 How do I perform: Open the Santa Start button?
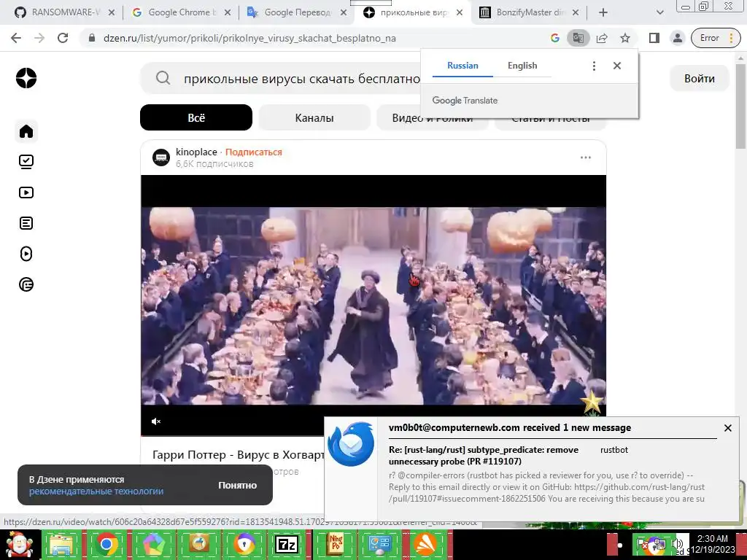pos(19,544)
